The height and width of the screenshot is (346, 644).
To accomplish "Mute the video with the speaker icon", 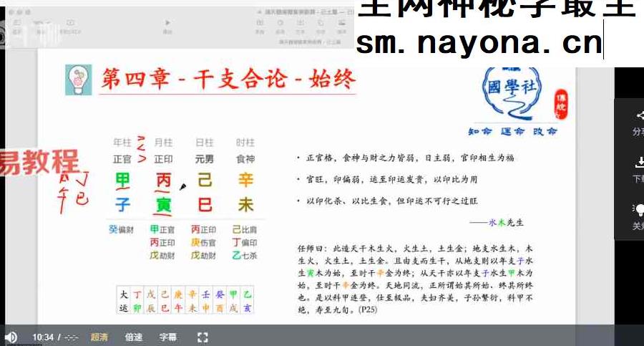I will tap(11, 337).
